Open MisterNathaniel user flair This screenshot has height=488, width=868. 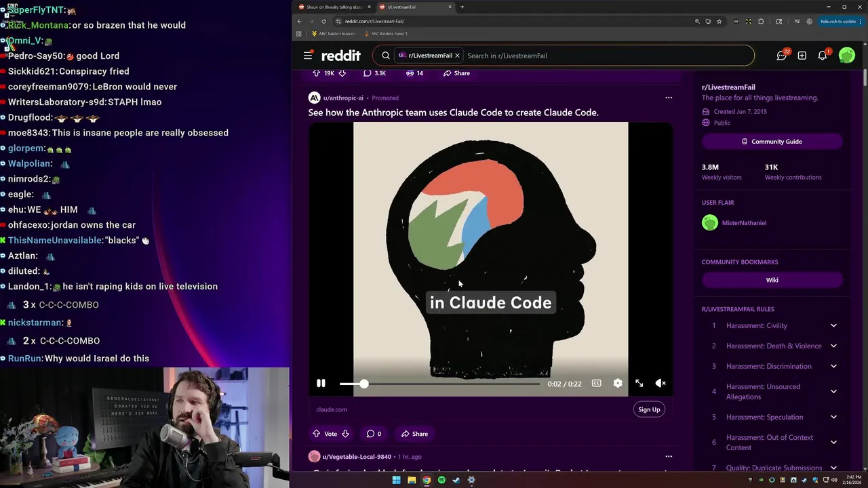(744, 223)
